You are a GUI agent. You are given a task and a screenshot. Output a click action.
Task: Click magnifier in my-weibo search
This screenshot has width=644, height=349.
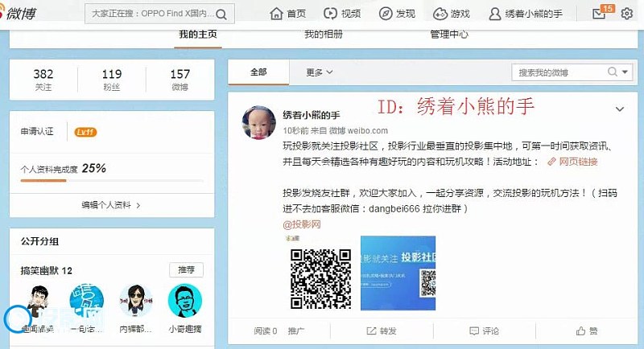coord(613,72)
